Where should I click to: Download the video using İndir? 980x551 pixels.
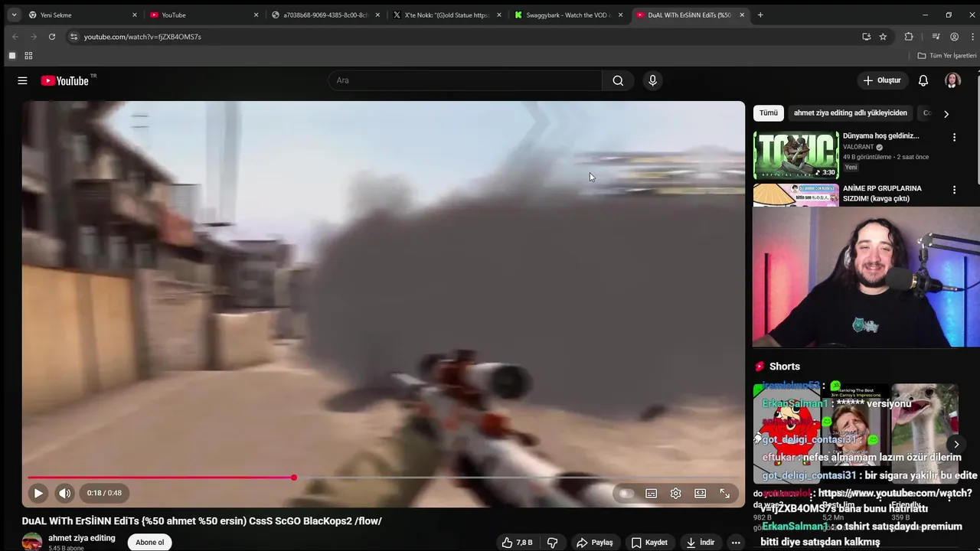(701, 543)
